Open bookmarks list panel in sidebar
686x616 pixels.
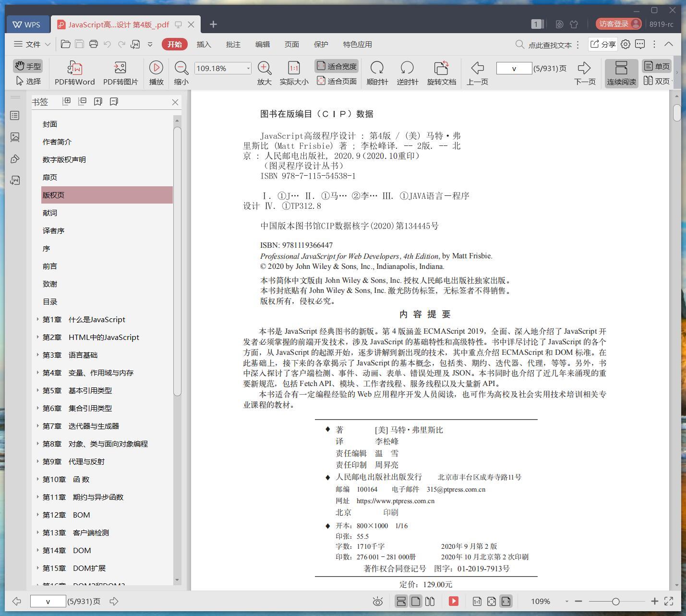[x=15, y=115]
